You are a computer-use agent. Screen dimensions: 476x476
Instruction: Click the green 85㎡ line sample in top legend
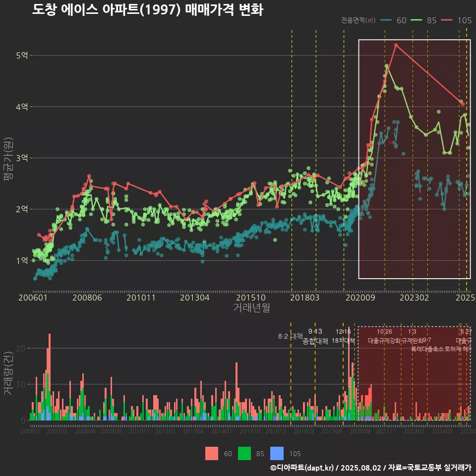coord(416,20)
